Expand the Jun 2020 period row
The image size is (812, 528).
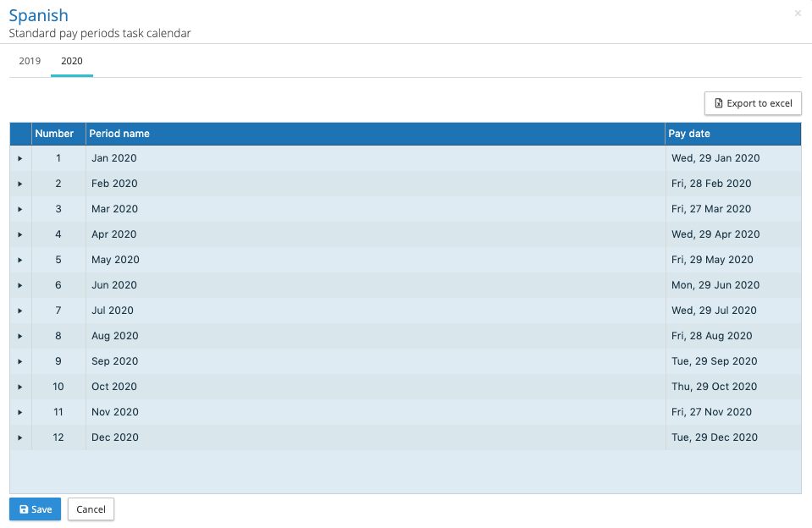click(x=20, y=285)
